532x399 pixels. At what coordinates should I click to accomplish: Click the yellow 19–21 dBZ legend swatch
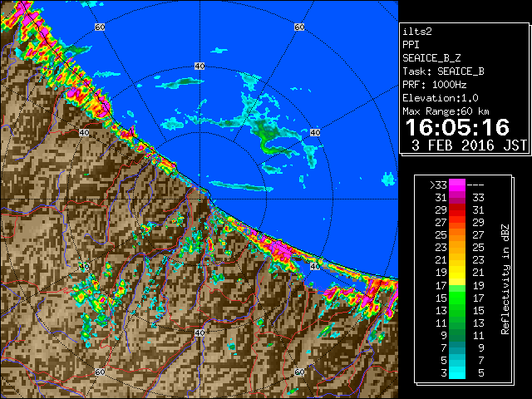(457, 273)
